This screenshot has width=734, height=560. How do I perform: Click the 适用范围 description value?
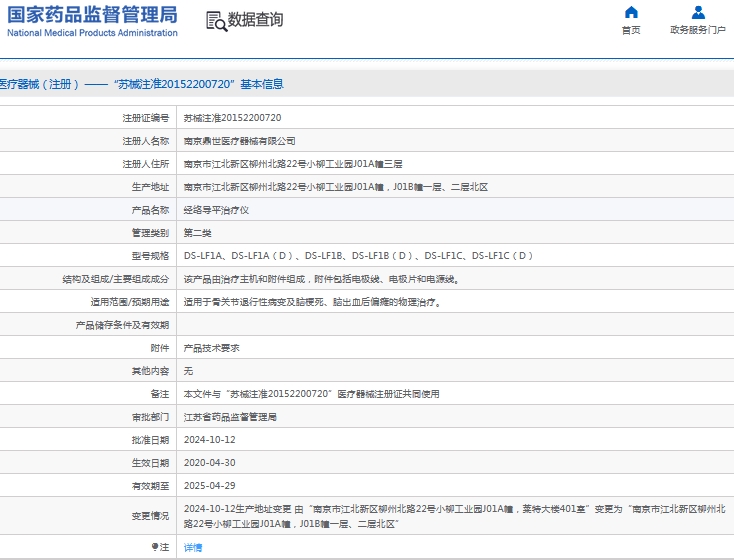coord(312,302)
